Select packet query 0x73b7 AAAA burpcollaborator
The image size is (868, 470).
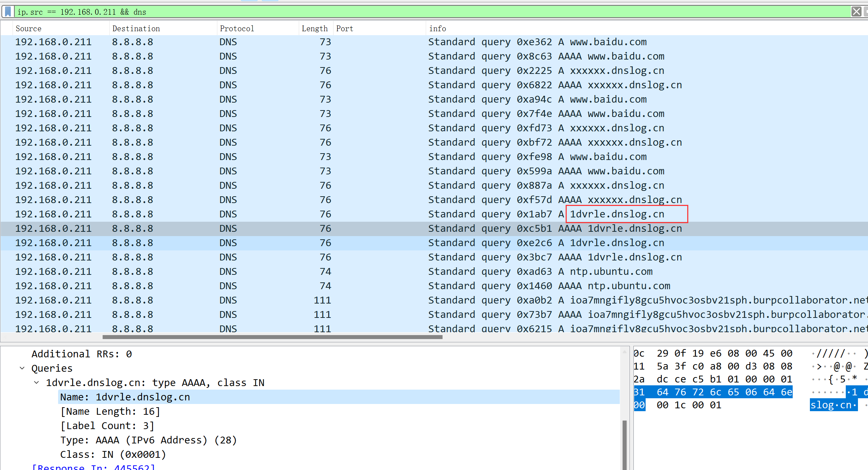434,315
